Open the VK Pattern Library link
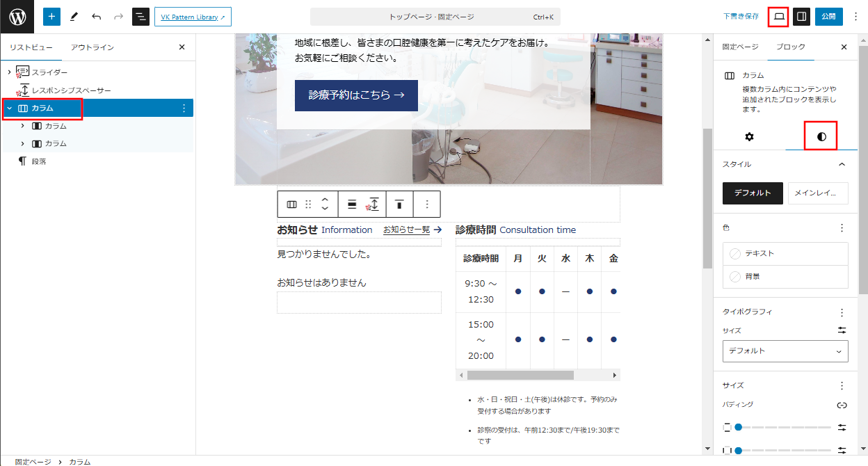This screenshot has width=868, height=466. [193, 17]
